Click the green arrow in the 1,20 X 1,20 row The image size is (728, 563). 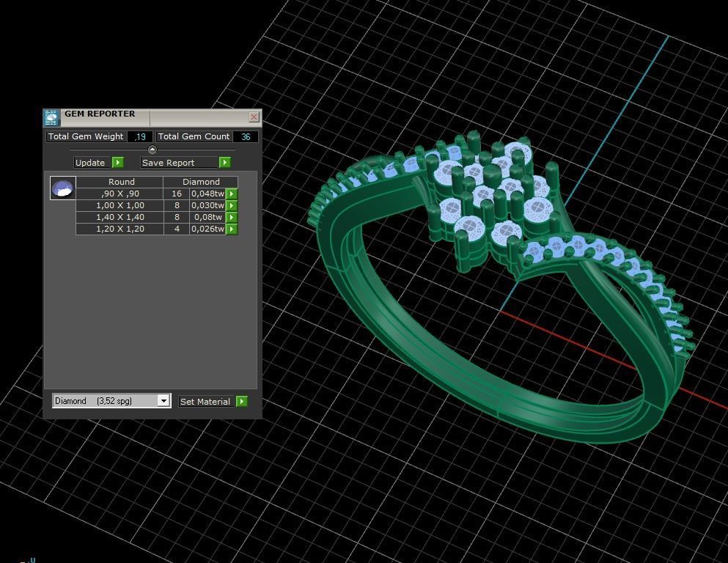[232, 229]
